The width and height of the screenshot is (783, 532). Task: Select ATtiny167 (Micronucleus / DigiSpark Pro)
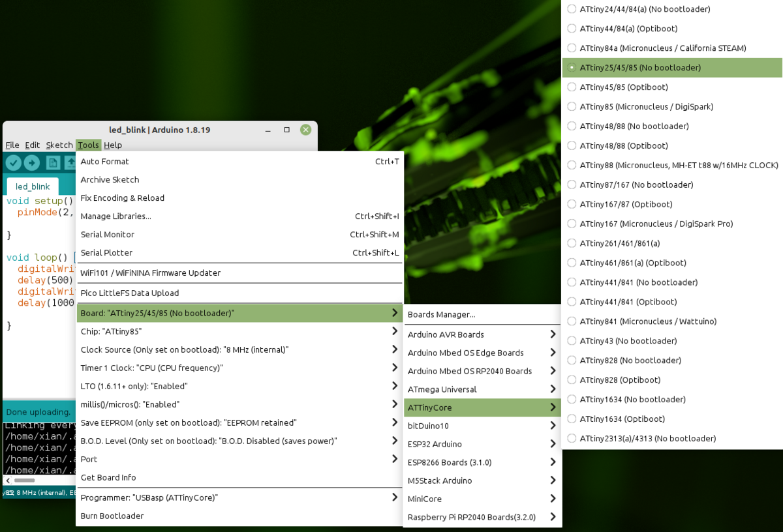coord(672,224)
